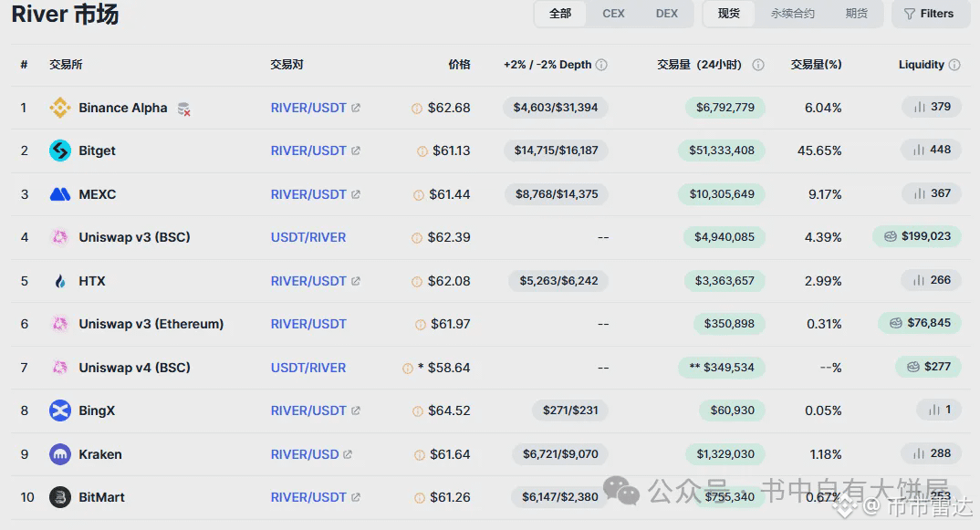Viewport: 980px width, 530px height.
Task: Click the Kraken exchange logo
Action: pyautogui.click(x=60, y=454)
